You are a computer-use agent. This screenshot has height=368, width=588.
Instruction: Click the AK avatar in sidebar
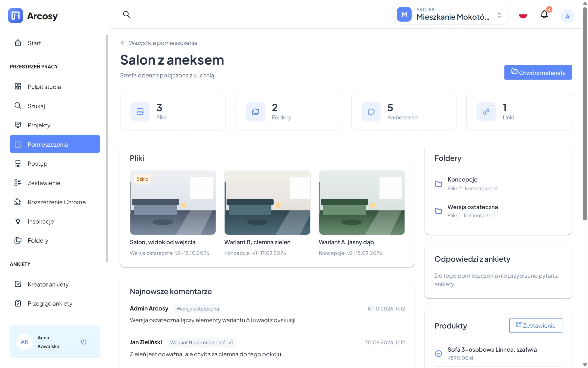coord(24,342)
